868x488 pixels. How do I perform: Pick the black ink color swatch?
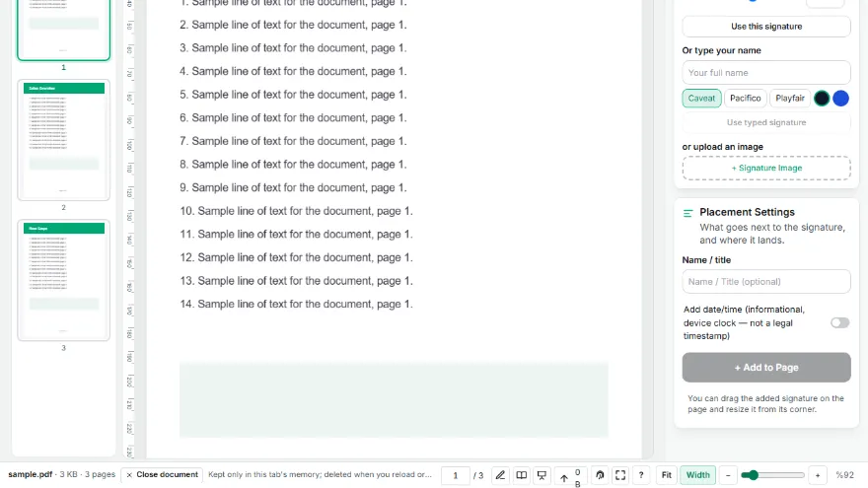point(822,98)
